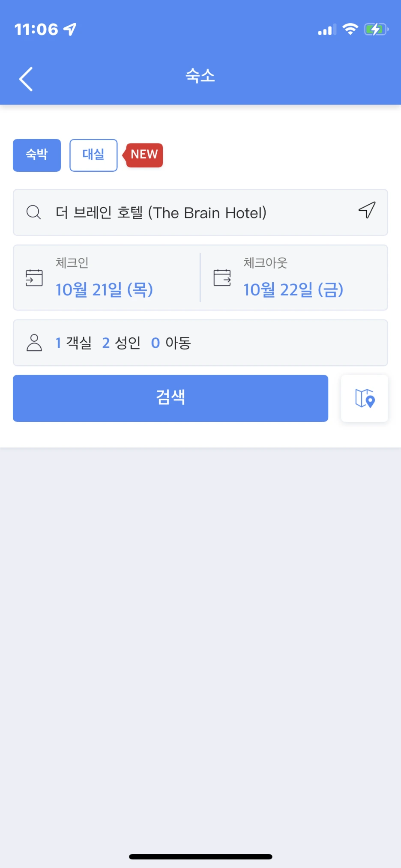Tap the check-in calendar icon
This screenshot has height=868, width=401.
pos(34,277)
